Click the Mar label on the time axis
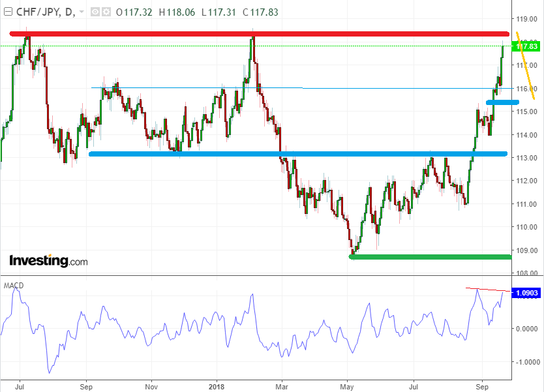The image size is (544, 392). coord(282,387)
